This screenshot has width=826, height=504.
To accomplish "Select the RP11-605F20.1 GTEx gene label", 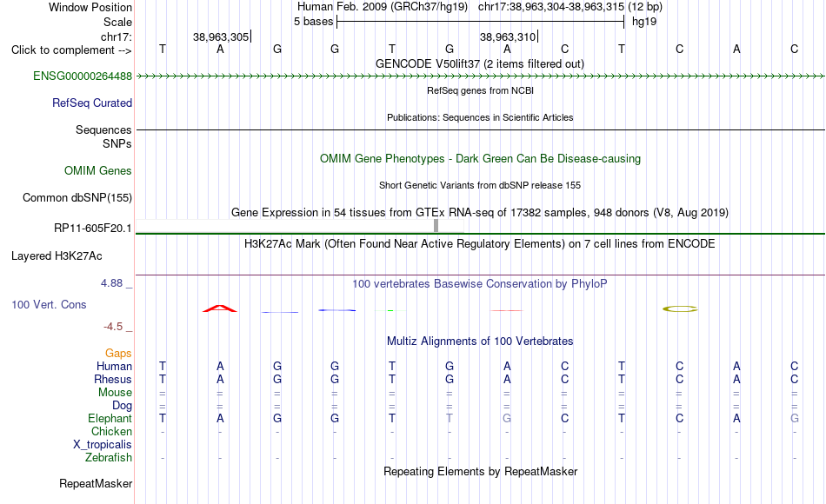I will point(93,228).
